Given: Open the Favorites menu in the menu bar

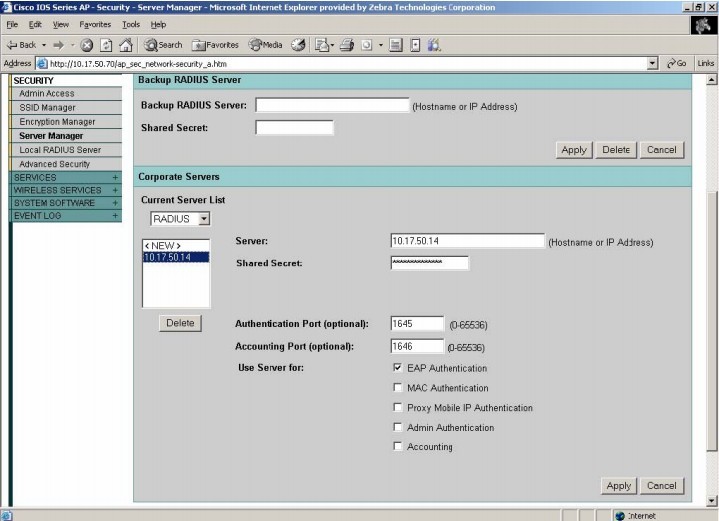Looking at the screenshot, I should tap(94, 24).
